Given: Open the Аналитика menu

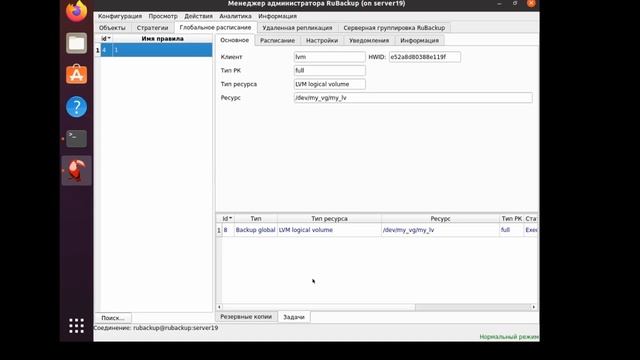Looking at the screenshot, I should click(x=235, y=16).
